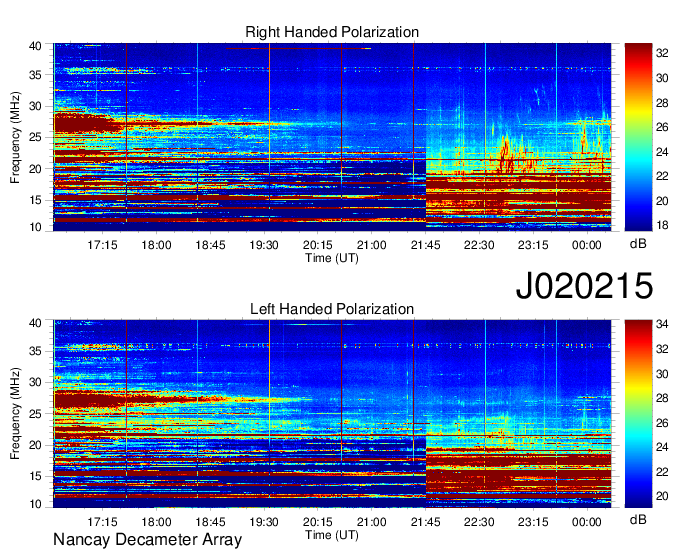Click the 30 value on left-handed colorbar
The image size is (680, 552).
(x=662, y=374)
